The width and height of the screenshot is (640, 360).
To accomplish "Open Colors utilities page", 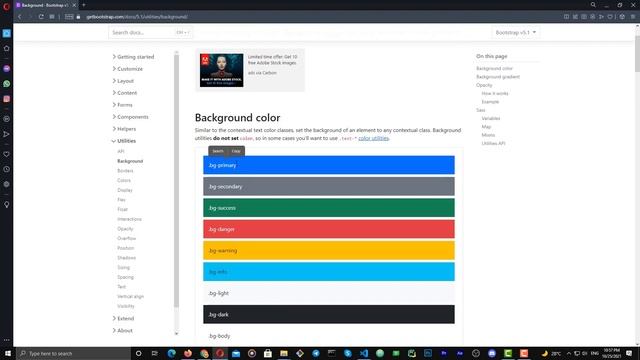I will click(x=124, y=180).
